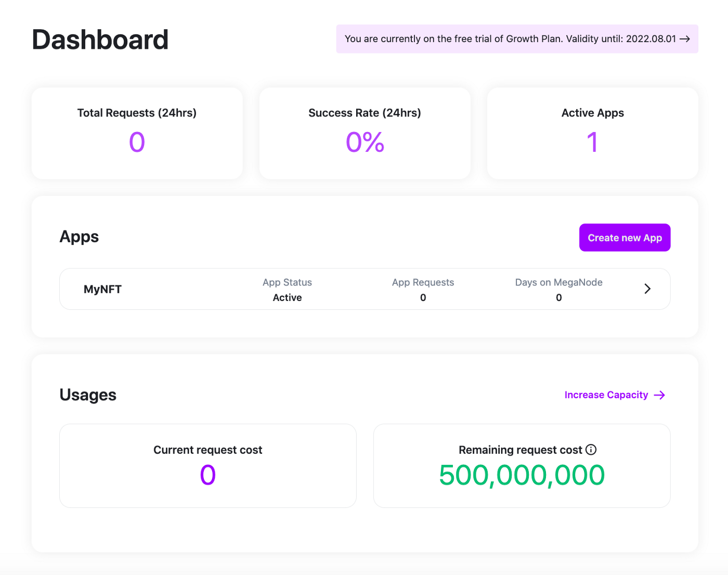Click the Active Apps card title

pyautogui.click(x=592, y=113)
